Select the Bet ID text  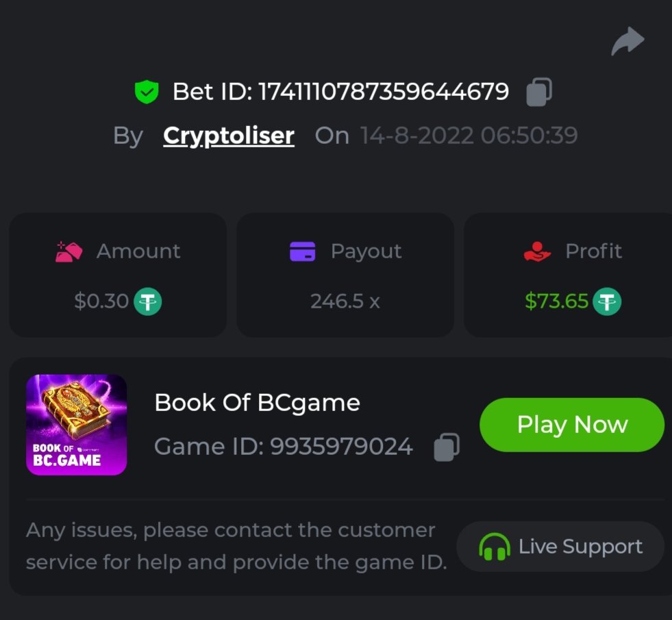[340, 92]
